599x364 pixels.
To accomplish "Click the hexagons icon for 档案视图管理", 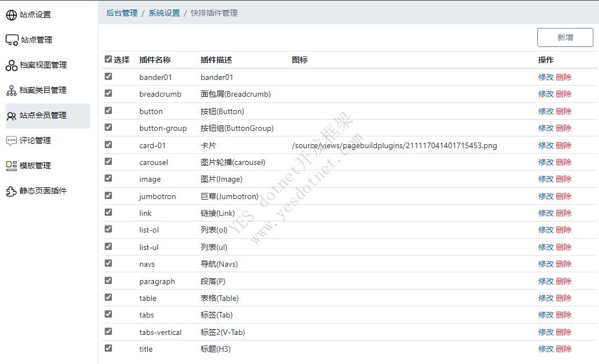I will tap(11, 65).
